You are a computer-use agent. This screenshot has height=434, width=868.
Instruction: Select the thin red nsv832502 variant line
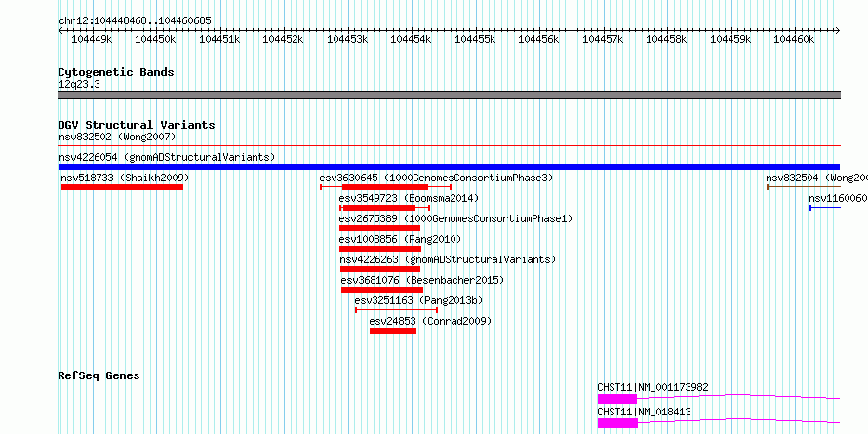tap(449, 146)
